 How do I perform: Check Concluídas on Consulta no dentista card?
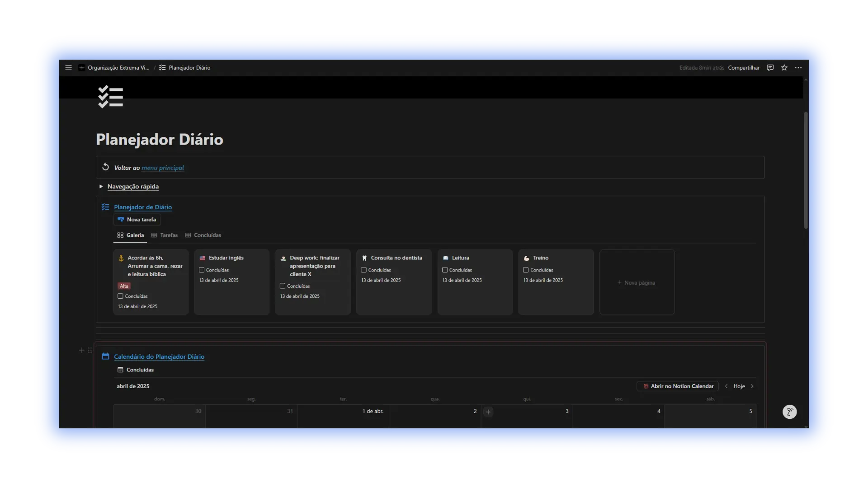click(x=363, y=270)
